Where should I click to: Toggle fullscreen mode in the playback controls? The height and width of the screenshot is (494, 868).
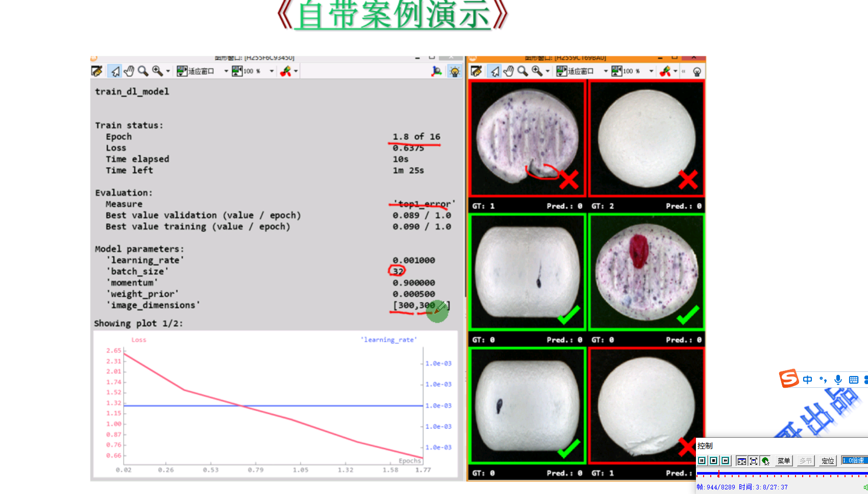754,461
